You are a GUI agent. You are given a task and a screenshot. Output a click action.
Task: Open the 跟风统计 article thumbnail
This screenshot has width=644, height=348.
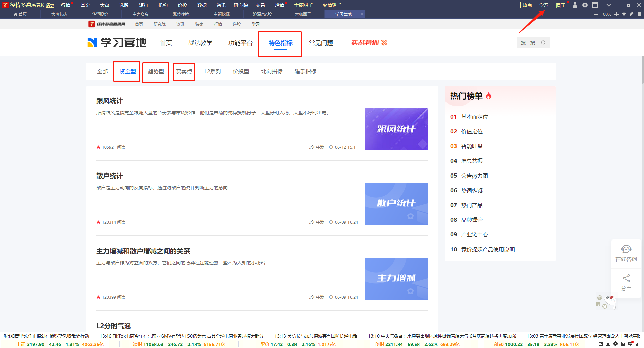pyautogui.click(x=396, y=129)
